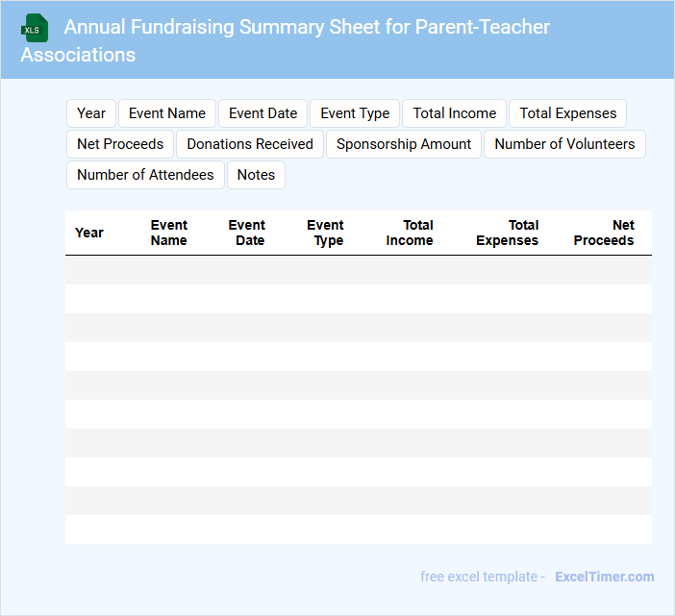
Task: Click the Year column header
Action: (89, 233)
